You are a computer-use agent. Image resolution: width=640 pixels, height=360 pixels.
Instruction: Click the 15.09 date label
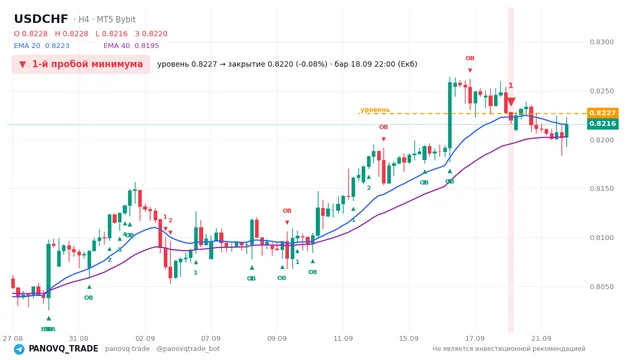coord(409,338)
